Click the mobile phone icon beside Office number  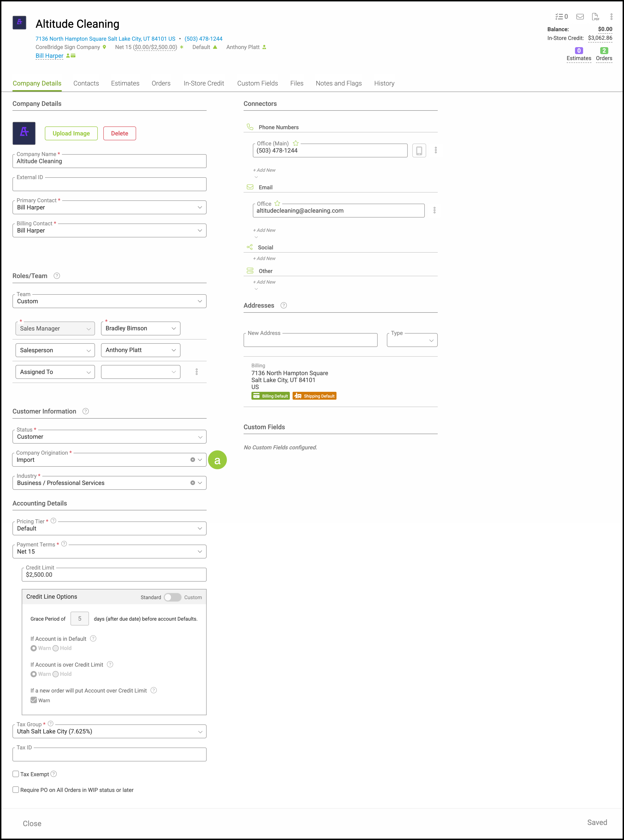[419, 151]
